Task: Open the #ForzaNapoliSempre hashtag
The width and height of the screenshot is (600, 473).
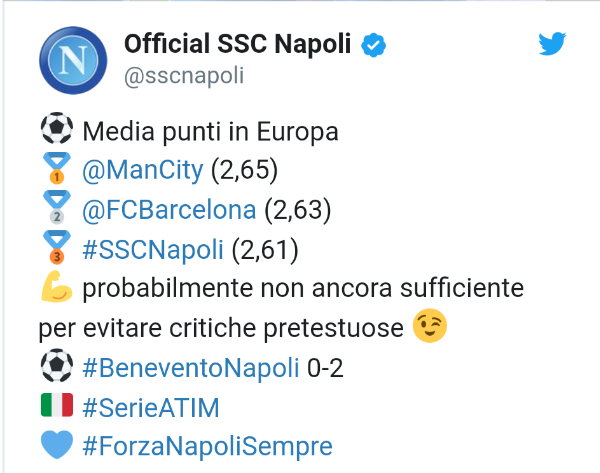Action: click(208, 444)
